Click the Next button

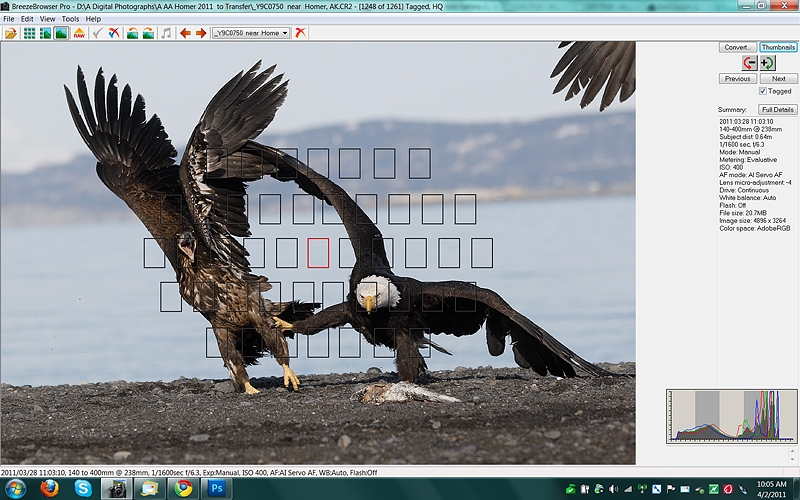coord(779,79)
